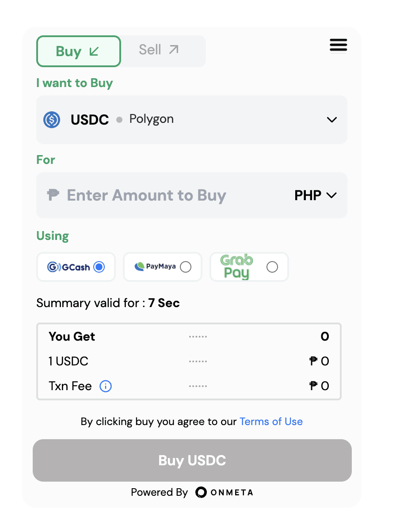This screenshot has width=396, height=532.
Task: Click the chevron beside PHP
Action: pos(331,195)
